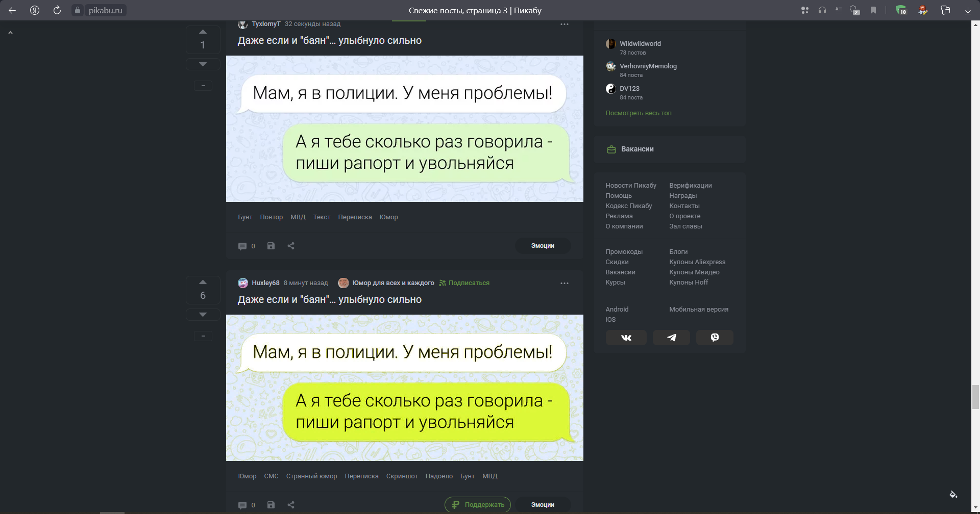Switch to Мобильная версия
The height and width of the screenshot is (514, 980).
pos(699,310)
